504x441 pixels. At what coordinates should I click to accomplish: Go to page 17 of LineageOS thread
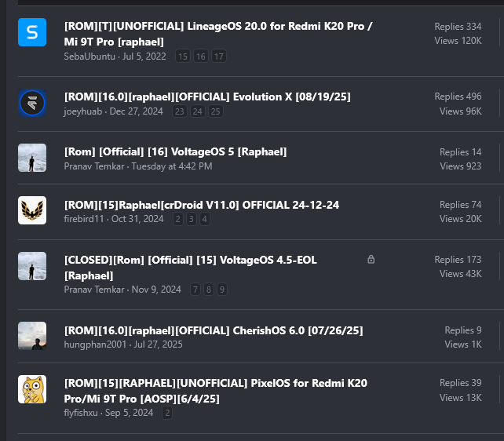point(218,56)
